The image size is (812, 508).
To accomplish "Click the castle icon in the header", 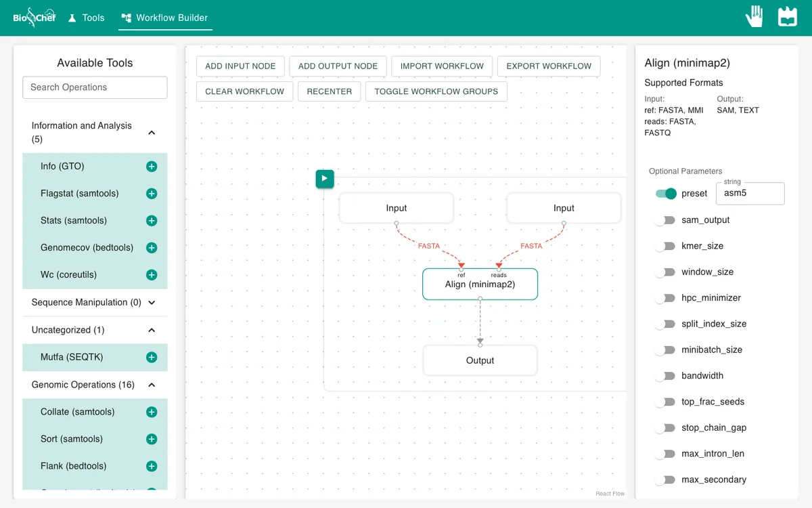I will point(788,17).
